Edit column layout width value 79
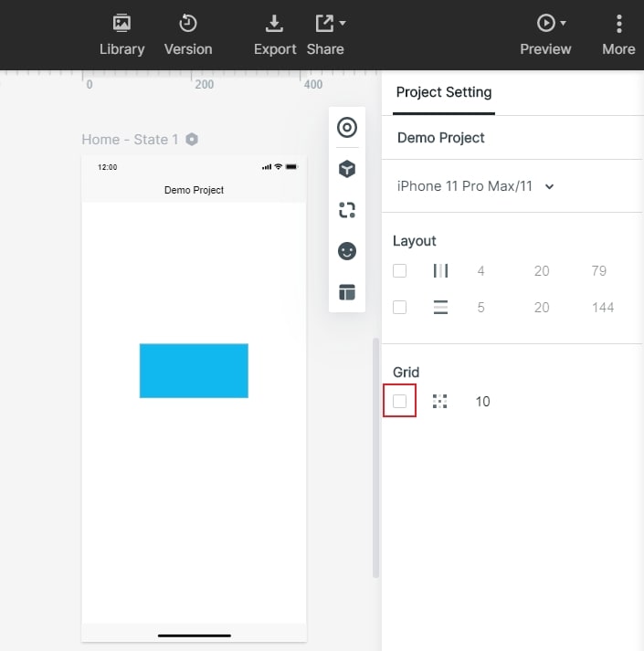This screenshot has width=644, height=651. pos(598,271)
